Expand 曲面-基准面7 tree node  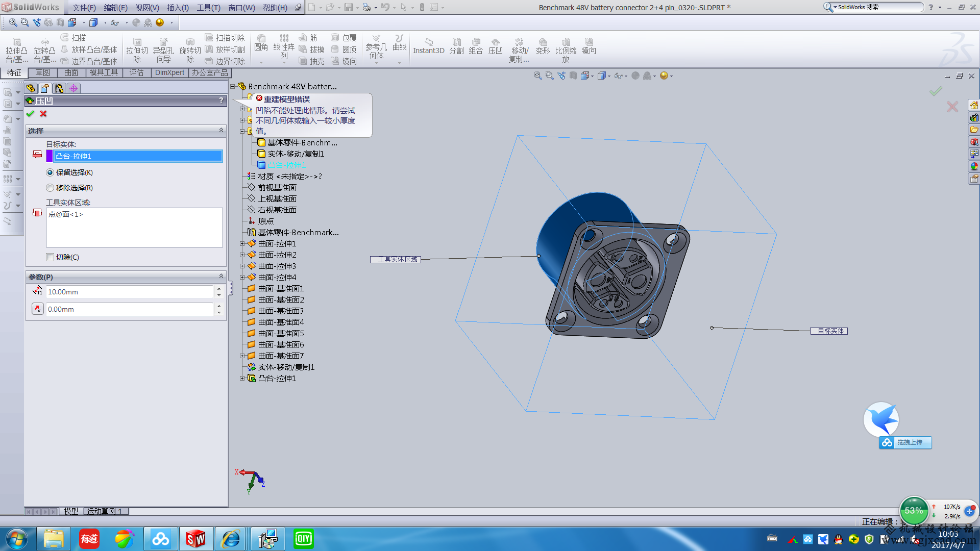[x=242, y=356]
